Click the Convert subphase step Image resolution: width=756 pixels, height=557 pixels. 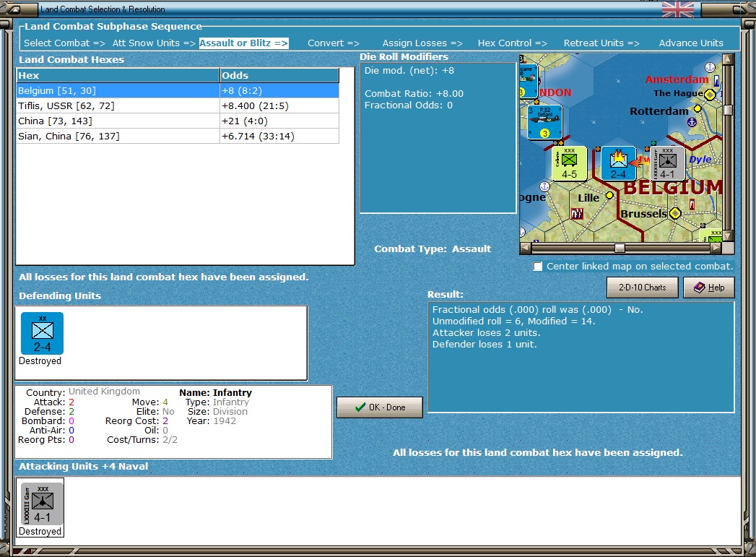tap(334, 43)
